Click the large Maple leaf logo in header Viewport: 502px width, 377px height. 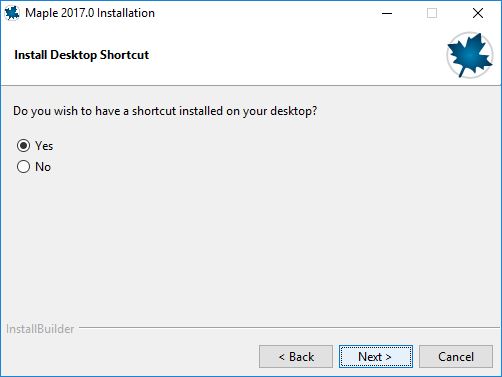(470, 55)
